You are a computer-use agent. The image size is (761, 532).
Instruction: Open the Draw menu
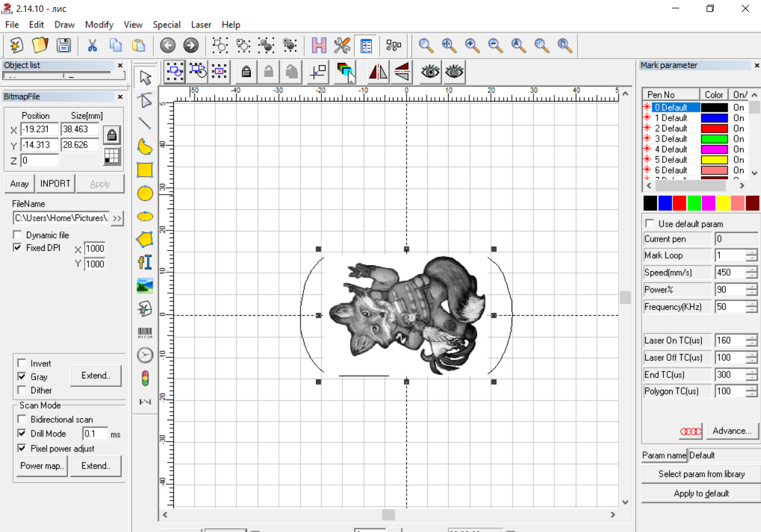tap(65, 24)
